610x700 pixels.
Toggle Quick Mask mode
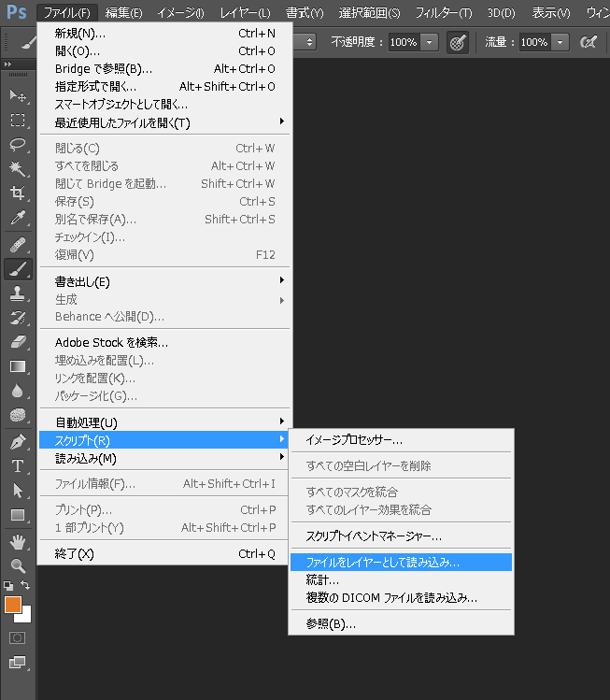(x=18, y=637)
